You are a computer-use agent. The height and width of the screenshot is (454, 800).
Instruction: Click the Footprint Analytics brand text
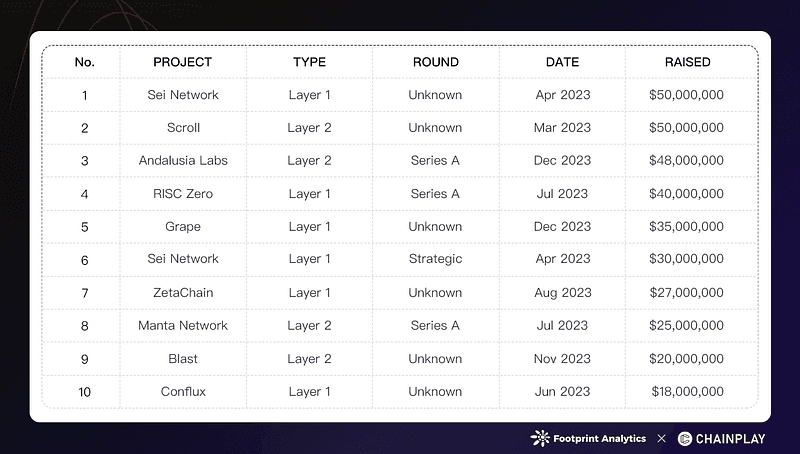pos(599,439)
